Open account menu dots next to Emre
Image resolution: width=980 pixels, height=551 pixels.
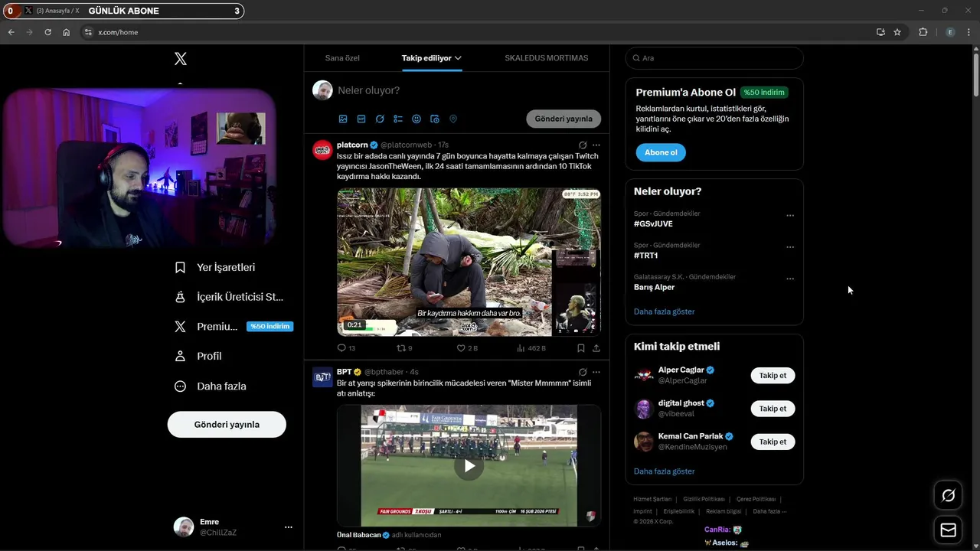[x=288, y=527]
